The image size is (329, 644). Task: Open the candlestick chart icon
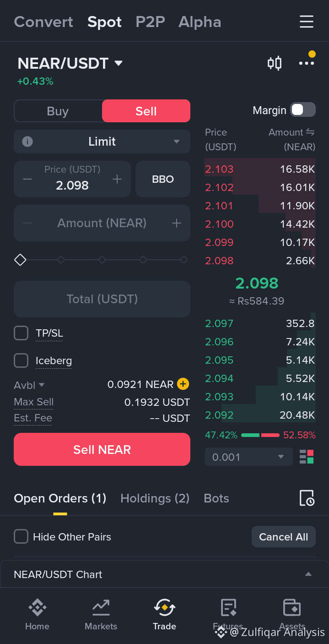click(x=274, y=63)
